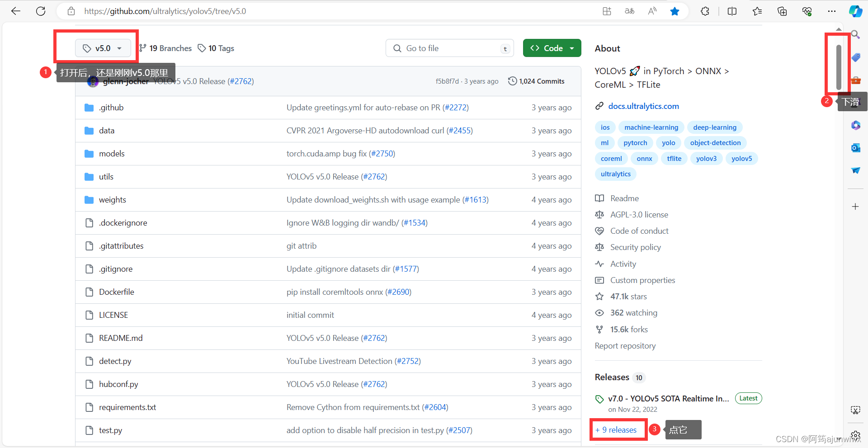Select the object-detection topic tag
This screenshot has height=448, width=868.
click(715, 143)
